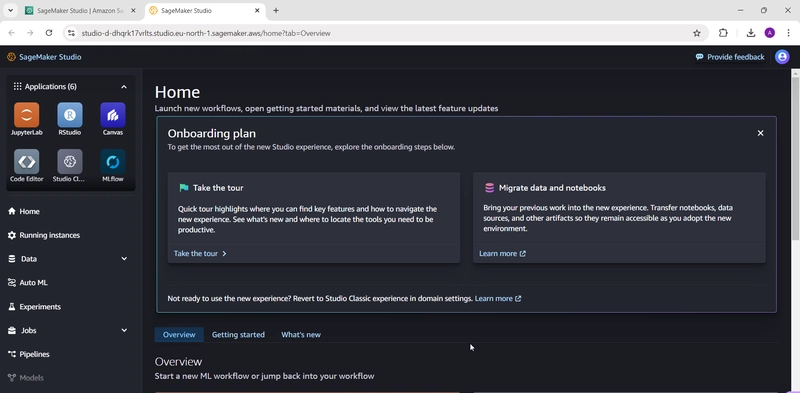
Task: Click the Models sidebar icon
Action: tap(12, 378)
